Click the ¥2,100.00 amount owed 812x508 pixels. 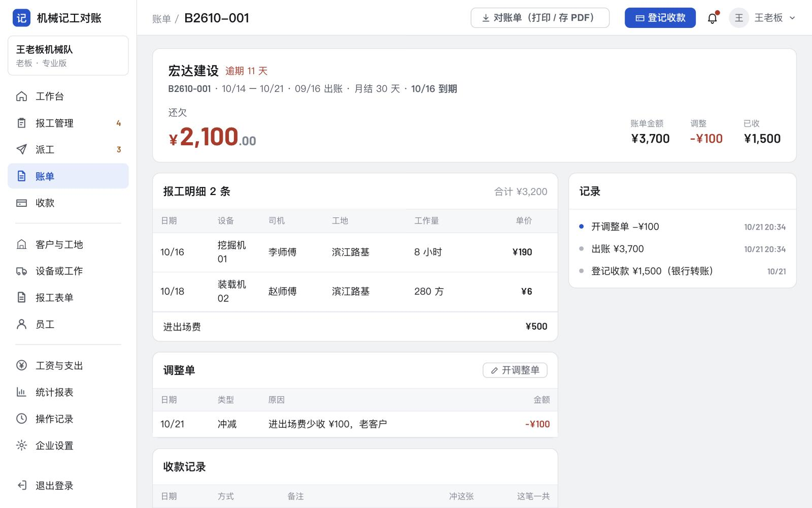[212, 137]
